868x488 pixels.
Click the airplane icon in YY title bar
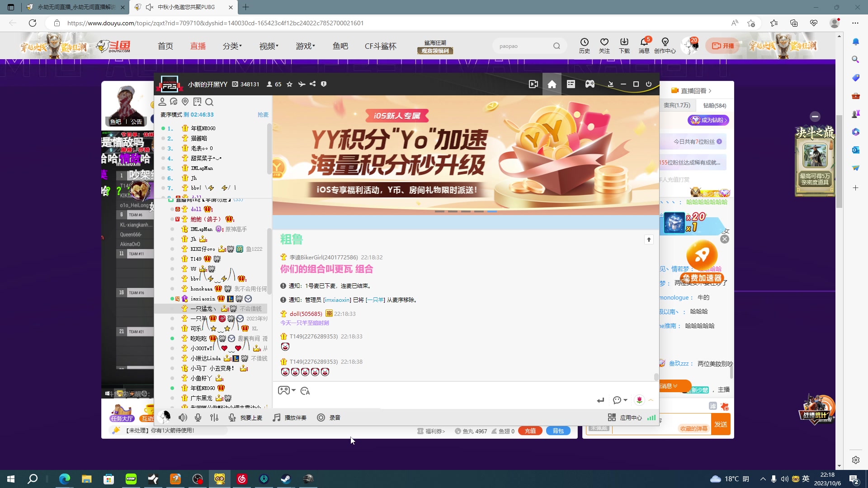click(302, 84)
